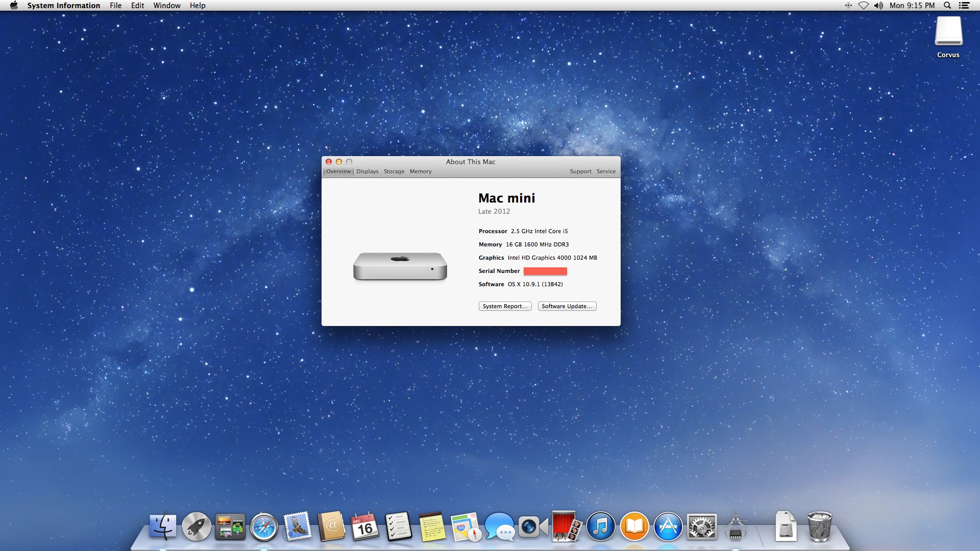This screenshot has width=980, height=551.
Task: Click the Software Update button
Action: pos(567,306)
